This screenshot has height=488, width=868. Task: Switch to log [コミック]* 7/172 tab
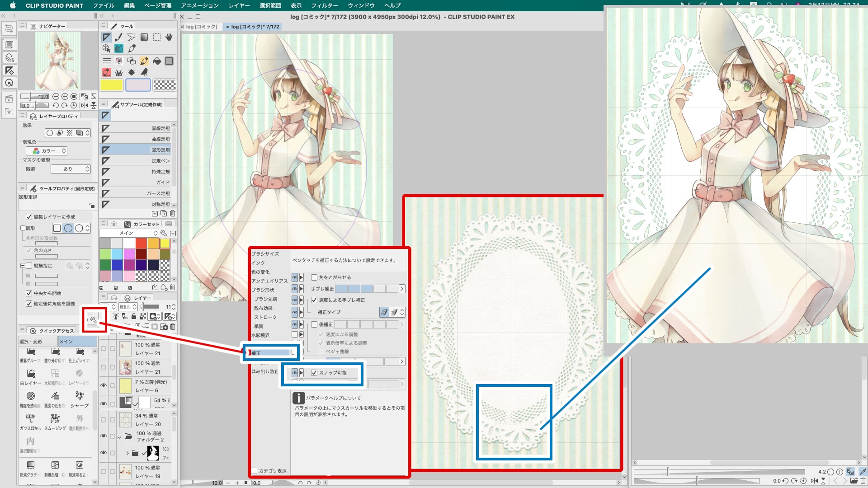tap(253, 27)
